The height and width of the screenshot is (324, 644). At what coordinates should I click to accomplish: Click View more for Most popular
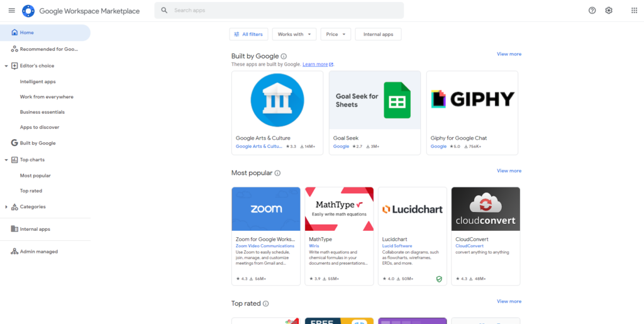point(509,171)
